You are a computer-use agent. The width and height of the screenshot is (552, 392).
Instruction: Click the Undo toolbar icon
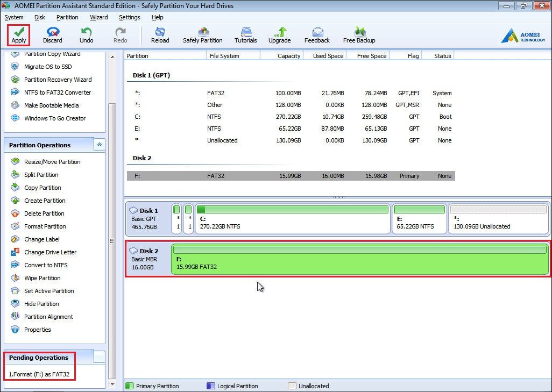coord(86,32)
